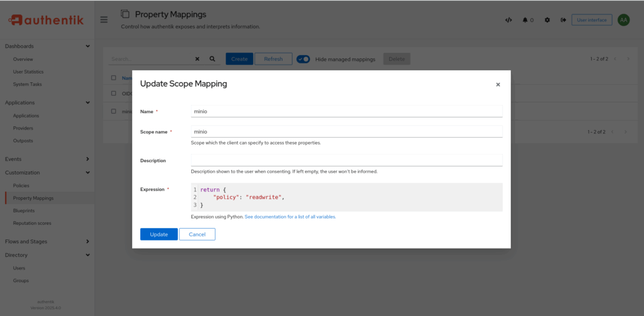Toggle the hamburger sidebar menu icon
This screenshot has width=644, height=316.
104,19
